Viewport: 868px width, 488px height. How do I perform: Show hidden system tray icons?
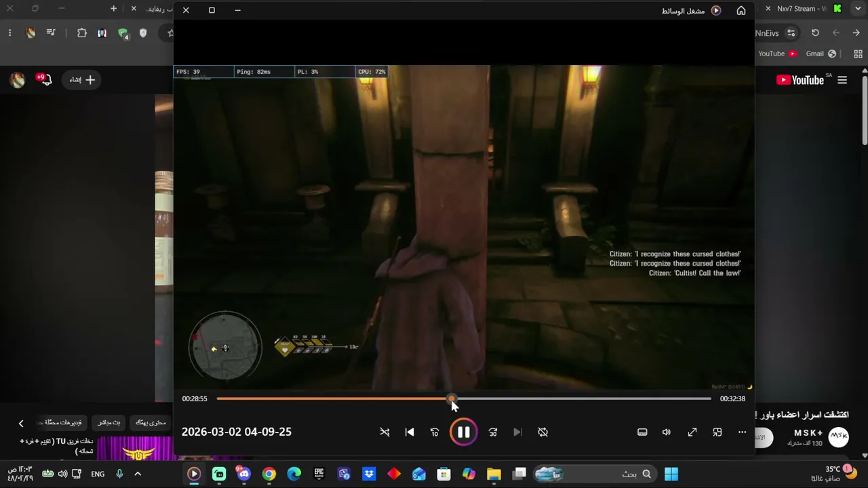138,474
